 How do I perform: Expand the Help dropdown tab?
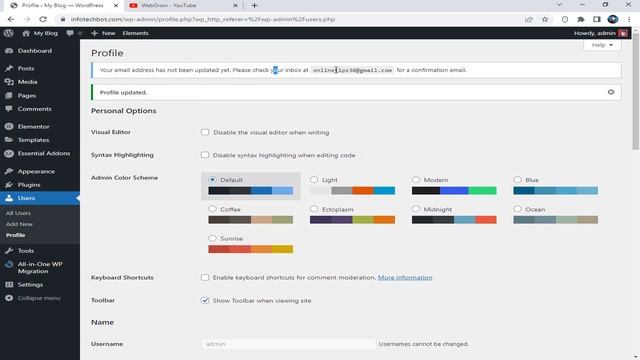(602, 45)
